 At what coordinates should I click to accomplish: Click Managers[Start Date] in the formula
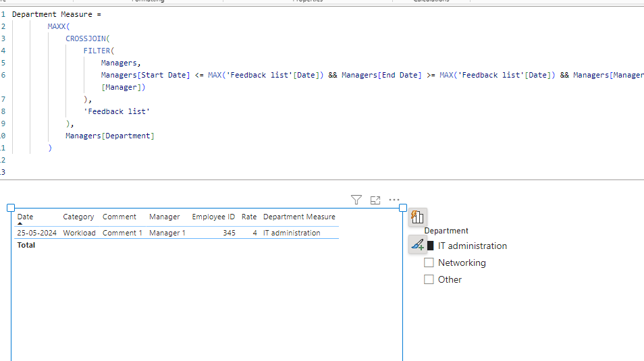145,75
